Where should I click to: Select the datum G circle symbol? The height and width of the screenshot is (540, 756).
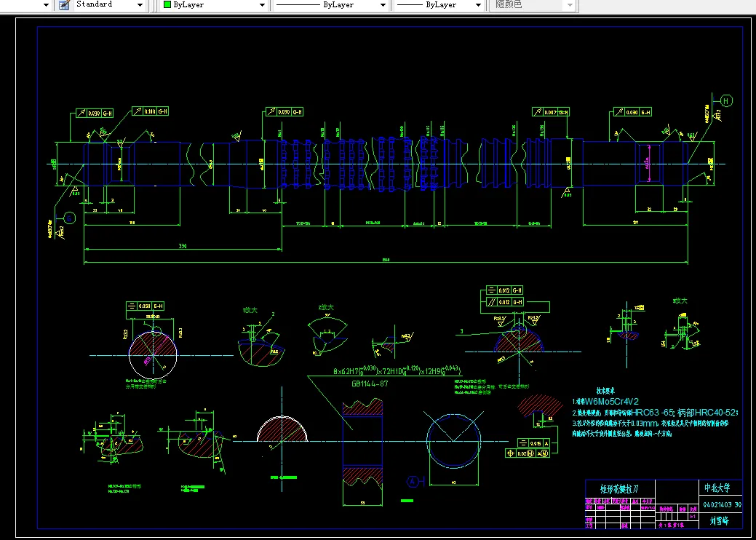click(69, 217)
